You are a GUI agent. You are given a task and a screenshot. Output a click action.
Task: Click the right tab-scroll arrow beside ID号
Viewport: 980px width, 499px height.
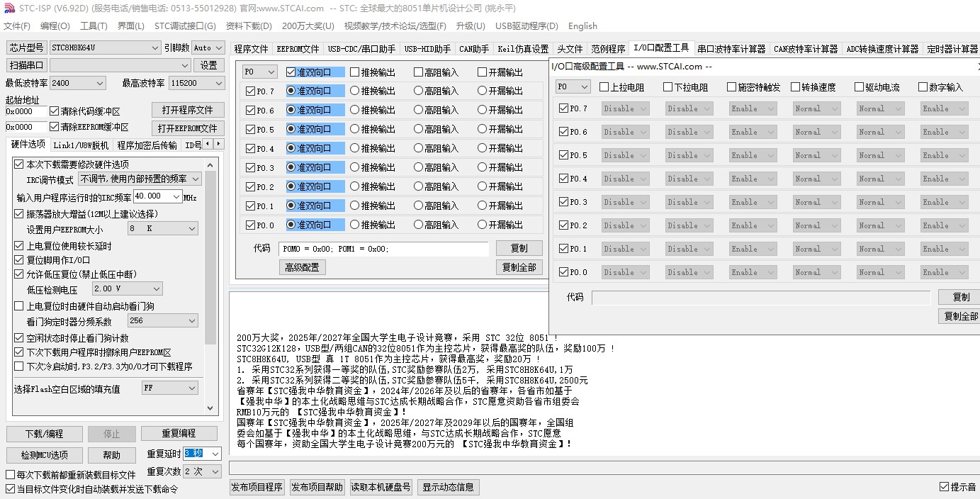[218, 144]
